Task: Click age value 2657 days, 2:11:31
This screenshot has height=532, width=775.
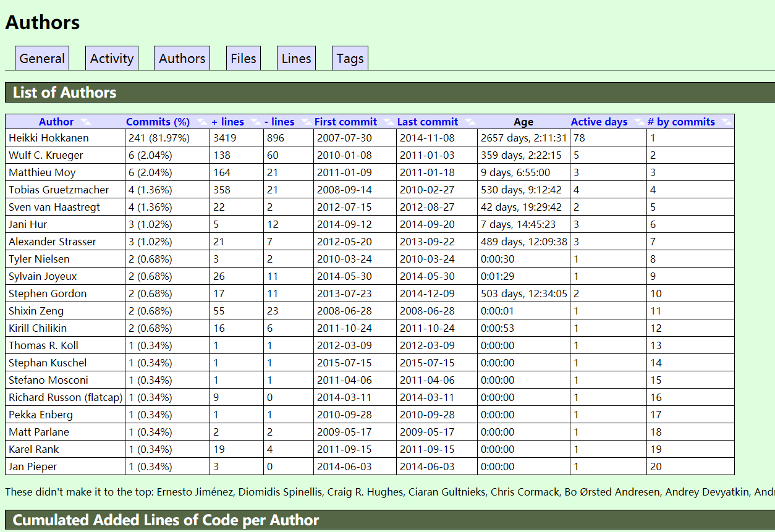Action: [x=523, y=138]
